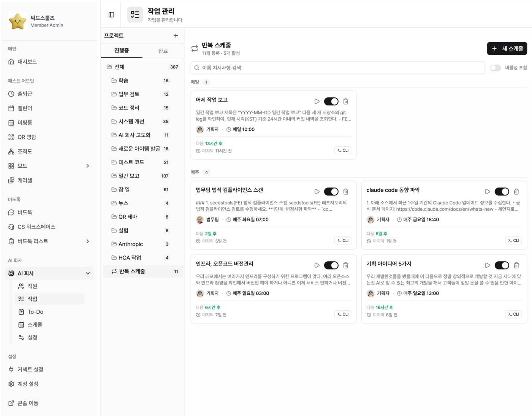Toggle off 기획 아이디어 5가지 schedule

click(502, 265)
